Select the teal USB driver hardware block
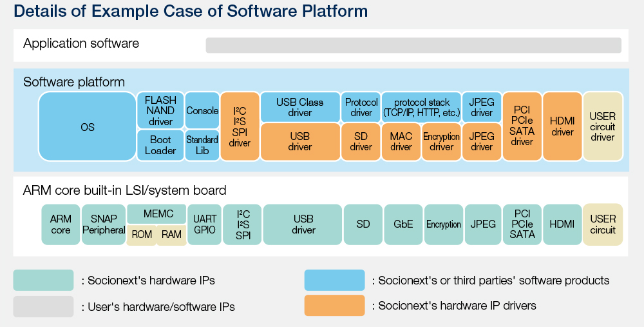 pyautogui.click(x=303, y=224)
